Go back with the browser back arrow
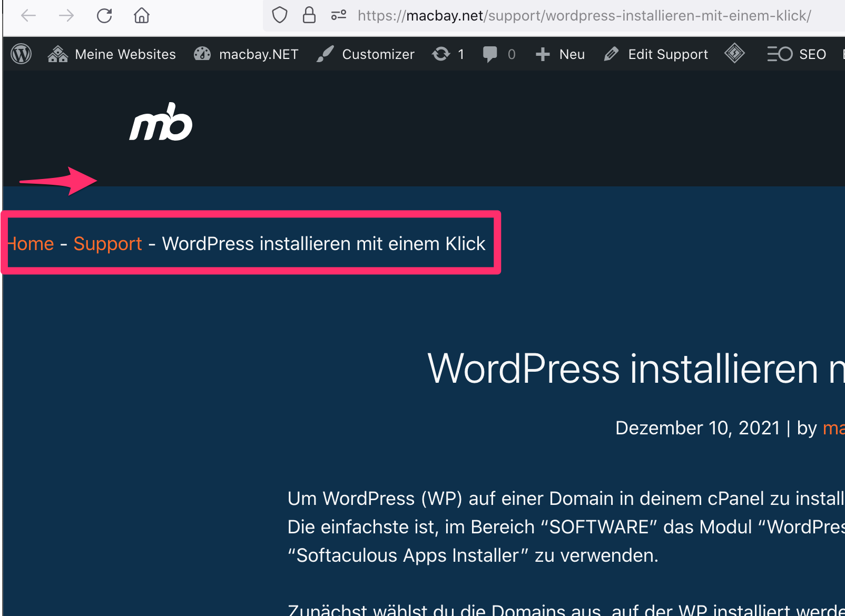Screen dimensions: 845x616 28,16
